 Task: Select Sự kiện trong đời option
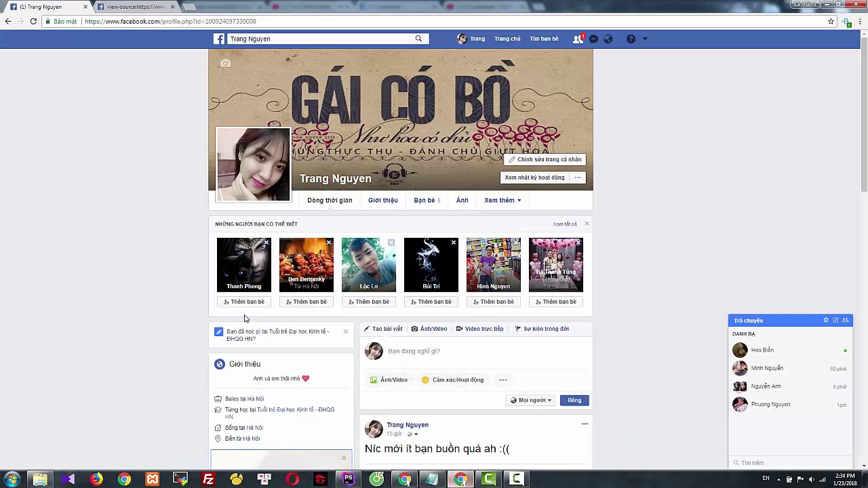click(542, 329)
